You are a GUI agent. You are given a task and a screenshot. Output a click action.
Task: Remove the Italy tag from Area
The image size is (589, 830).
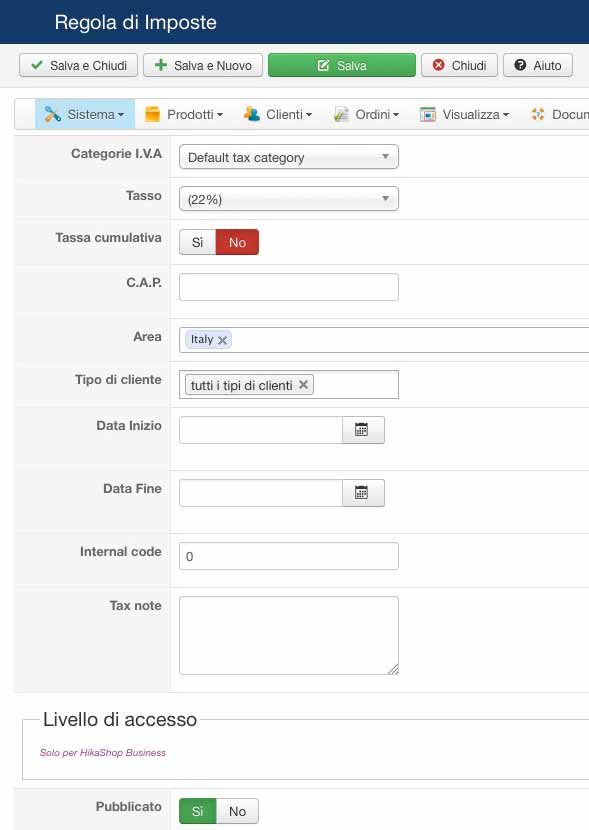click(223, 340)
